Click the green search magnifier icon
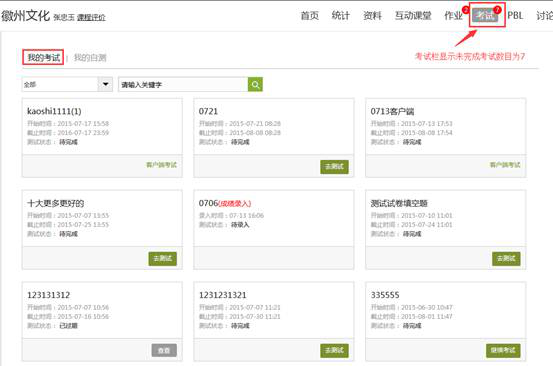553x366 pixels. click(255, 85)
